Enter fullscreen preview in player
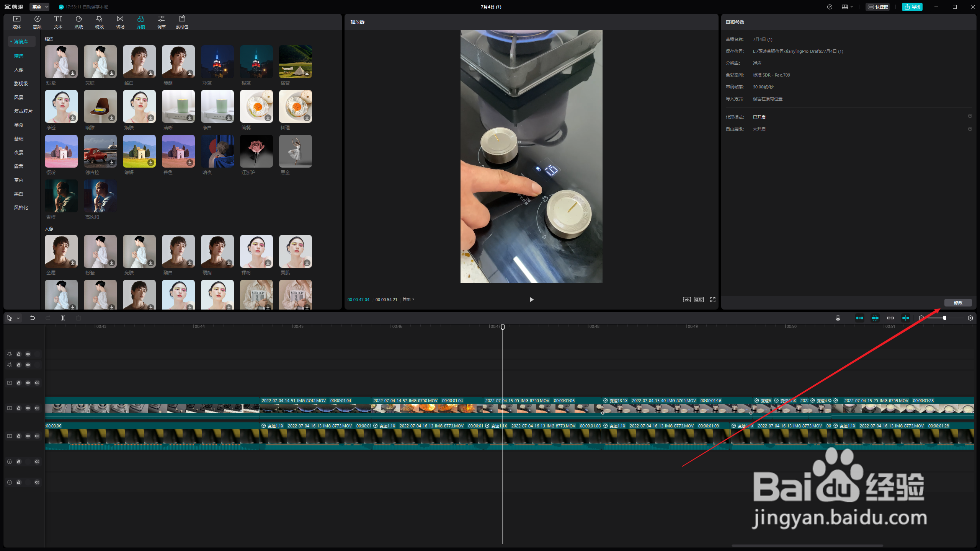 713,300
